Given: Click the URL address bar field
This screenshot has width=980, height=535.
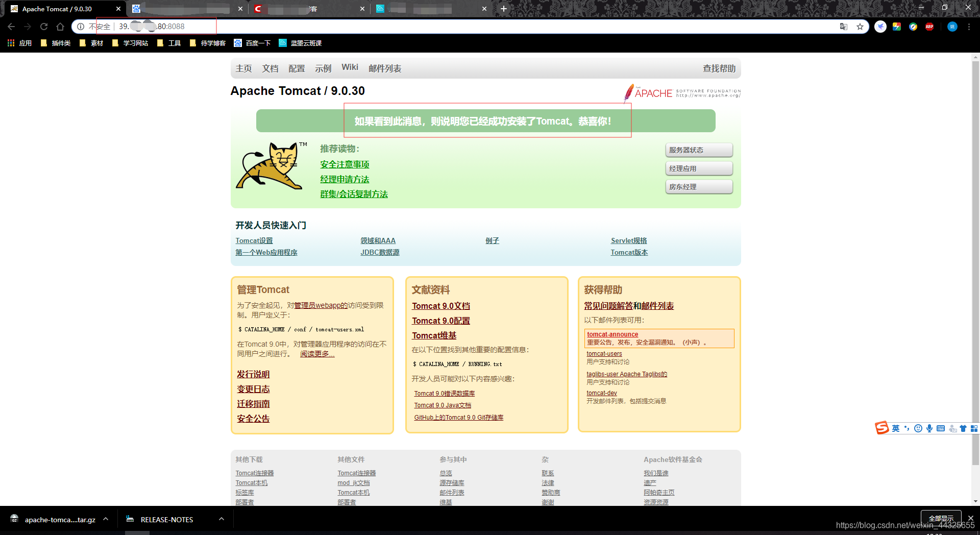Looking at the screenshot, I should [x=459, y=27].
